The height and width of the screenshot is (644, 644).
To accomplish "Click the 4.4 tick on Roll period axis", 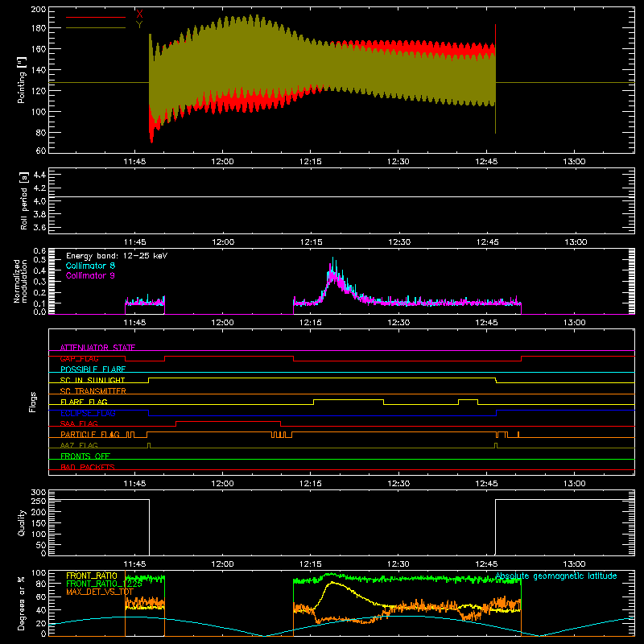I will (39, 175).
